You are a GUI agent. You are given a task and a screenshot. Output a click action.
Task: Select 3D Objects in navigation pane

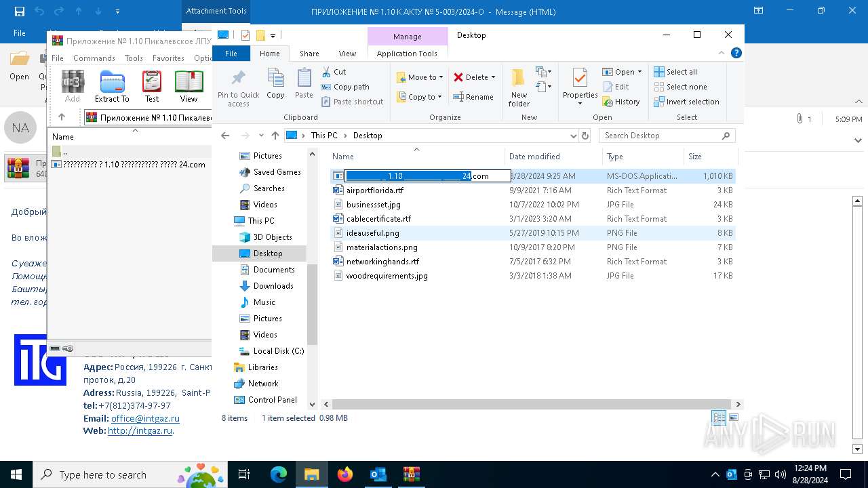coord(272,237)
